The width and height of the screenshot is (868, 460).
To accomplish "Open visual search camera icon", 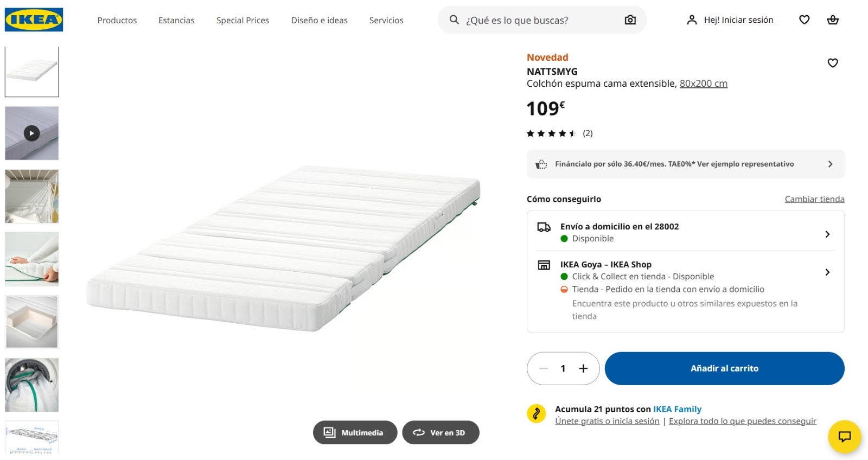I will [x=630, y=20].
